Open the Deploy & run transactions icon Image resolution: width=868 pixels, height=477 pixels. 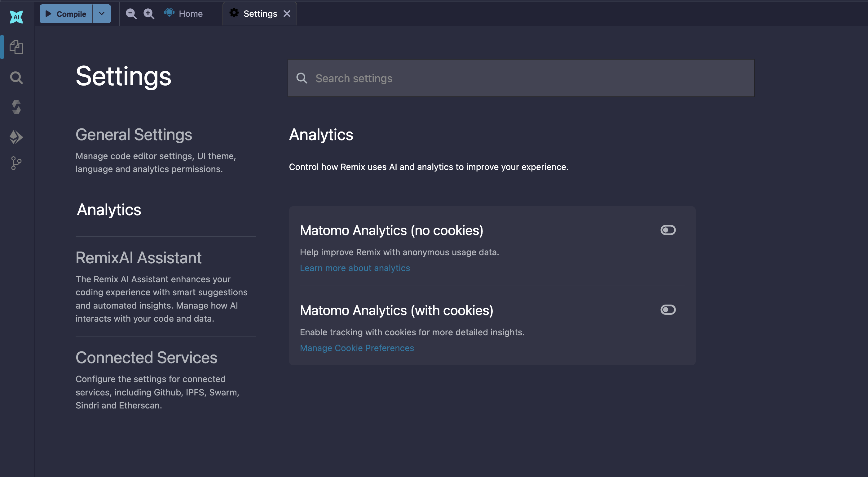16,137
